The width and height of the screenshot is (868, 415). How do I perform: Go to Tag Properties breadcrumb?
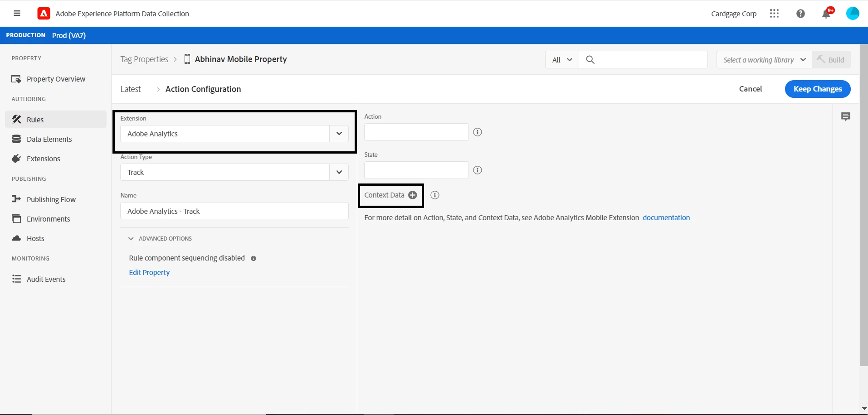pyautogui.click(x=144, y=59)
